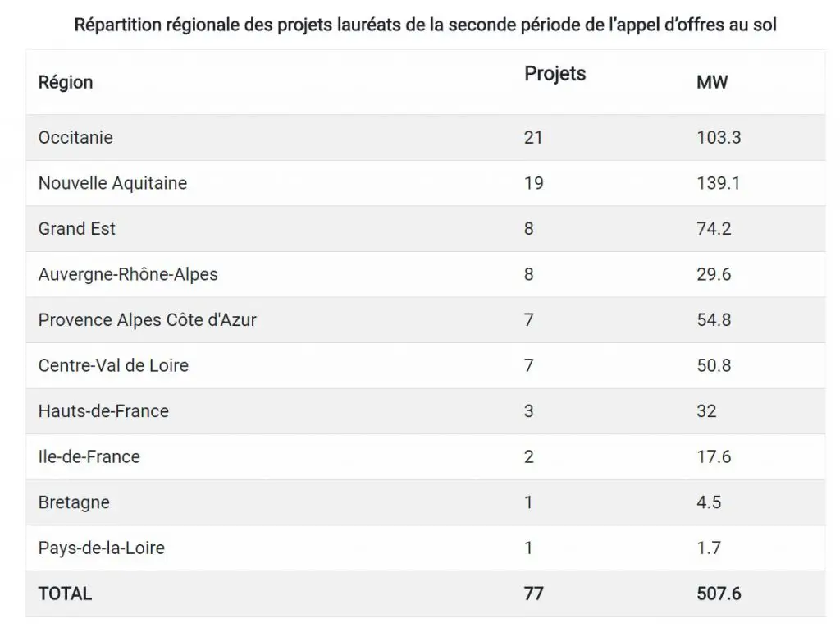
Task: Select the Nouvelle Aquitaine region cell
Action: coord(112,183)
